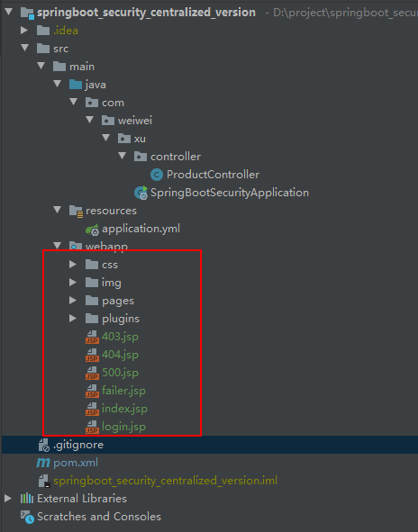Screen dimensions: 418x532
Task: Expand the plugins folder arrow
Action: tap(73, 318)
